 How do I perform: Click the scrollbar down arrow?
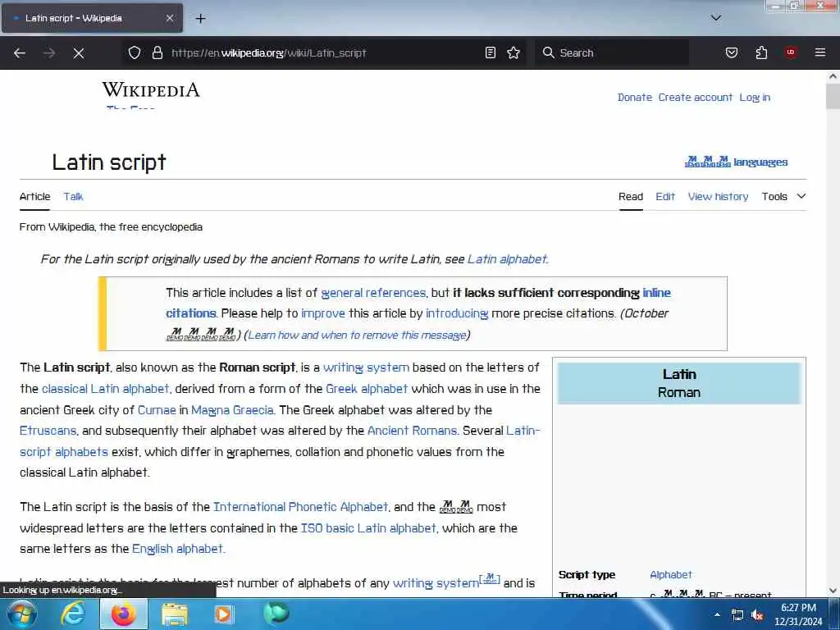pyautogui.click(x=833, y=591)
